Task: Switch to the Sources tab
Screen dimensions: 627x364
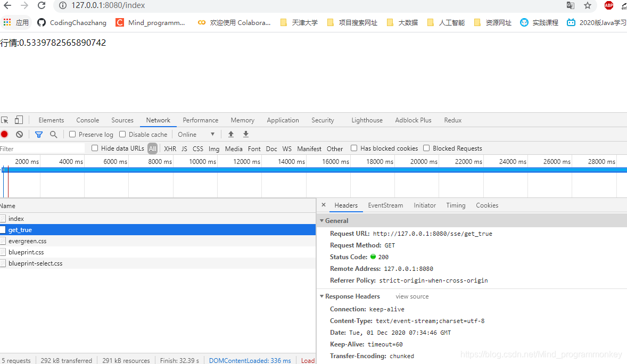Action: [122, 120]
